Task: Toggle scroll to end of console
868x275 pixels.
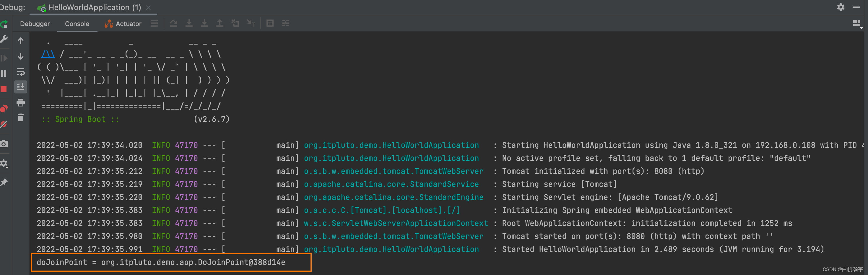Action: [x=21, y=87]
